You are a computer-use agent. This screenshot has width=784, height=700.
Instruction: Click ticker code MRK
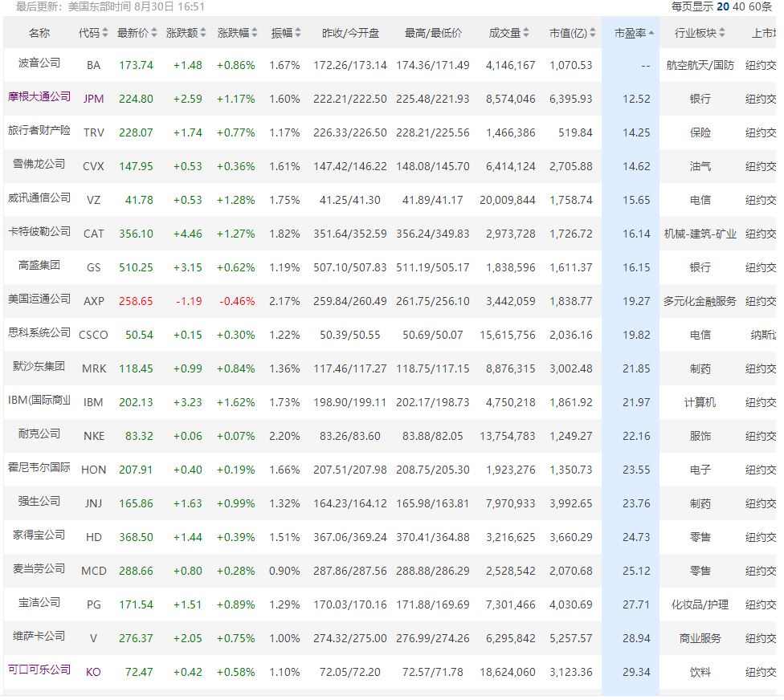[x=93, y=368]
